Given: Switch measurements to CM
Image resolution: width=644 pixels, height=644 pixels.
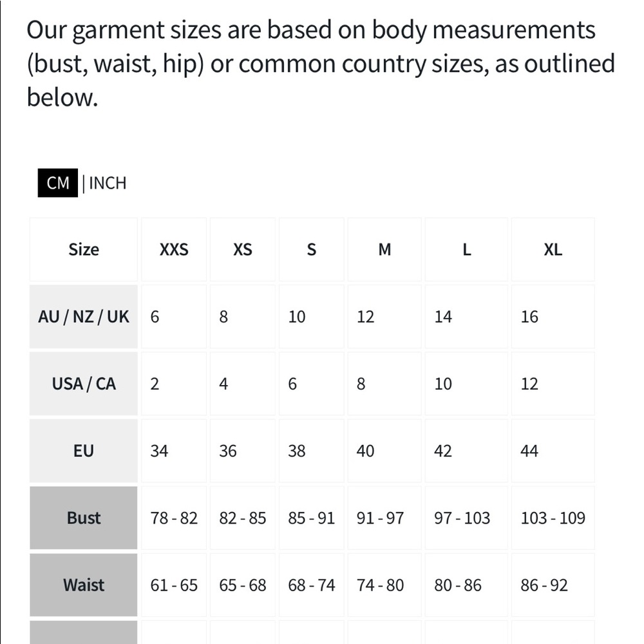Looking at the screenshot, I should [x=57, y=183].
